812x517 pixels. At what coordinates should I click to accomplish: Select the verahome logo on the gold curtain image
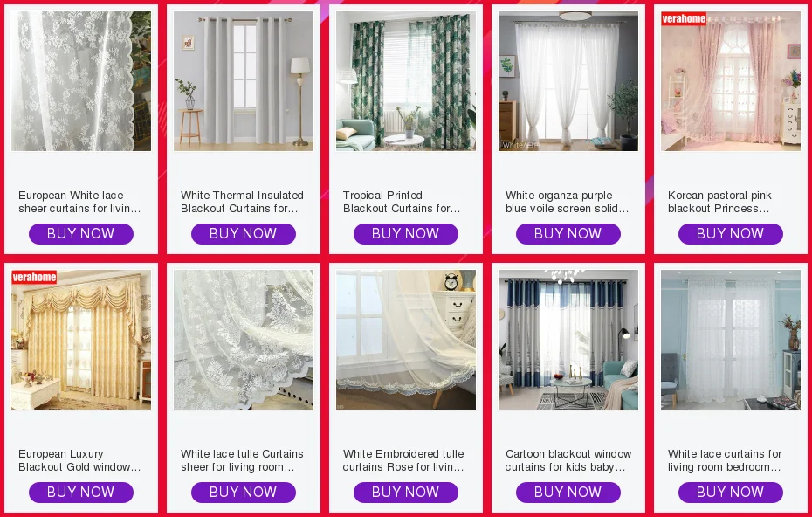(34, 277)
